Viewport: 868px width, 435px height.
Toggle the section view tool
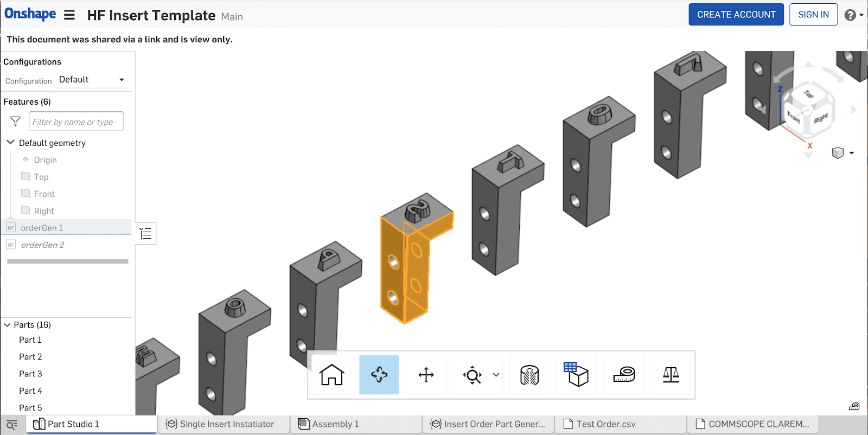[529, 375]
